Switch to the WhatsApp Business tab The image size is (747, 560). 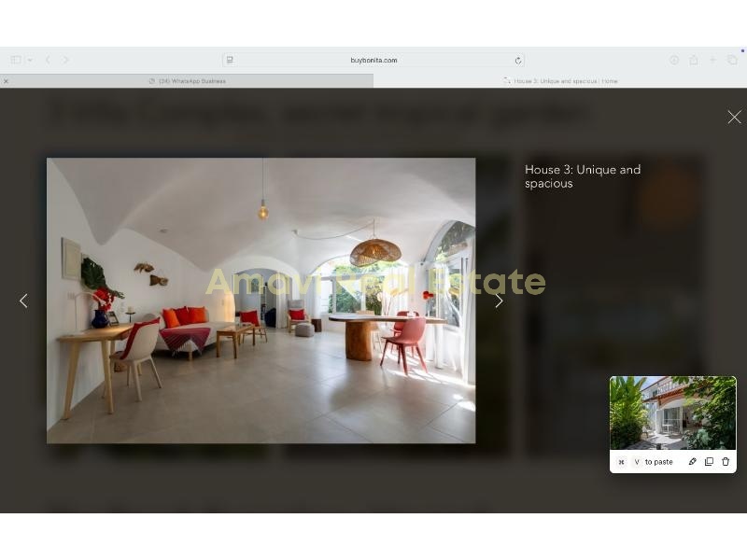point(187,81)
